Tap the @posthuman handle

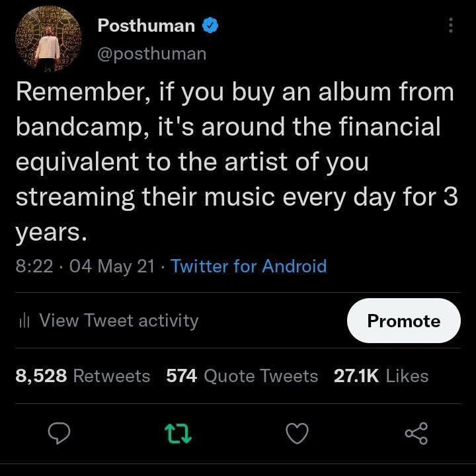(x=151, y=54)
